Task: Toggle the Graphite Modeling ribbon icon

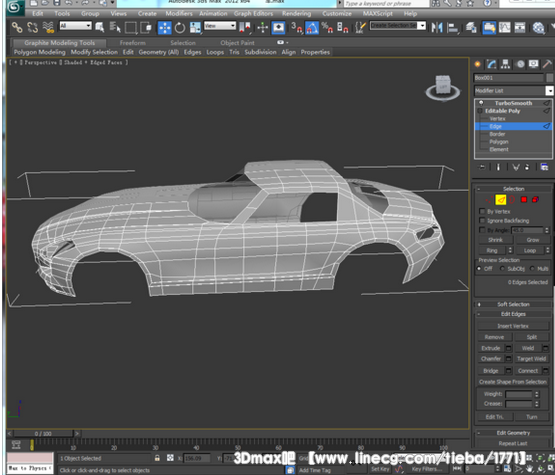Action: coord(489,28)
